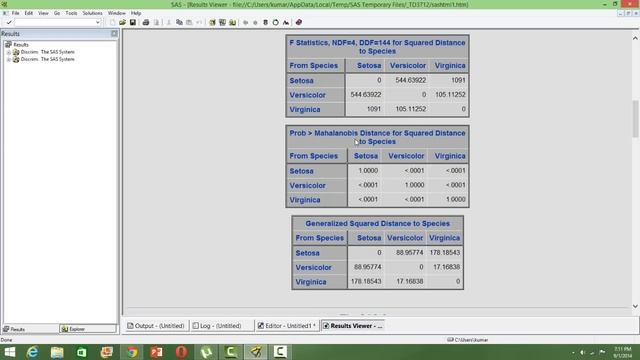This screenshot has height=360, width=640.
Task: Click the 'Prob > Mahalanobis Distance' table title
Action: tap(377, 137)
